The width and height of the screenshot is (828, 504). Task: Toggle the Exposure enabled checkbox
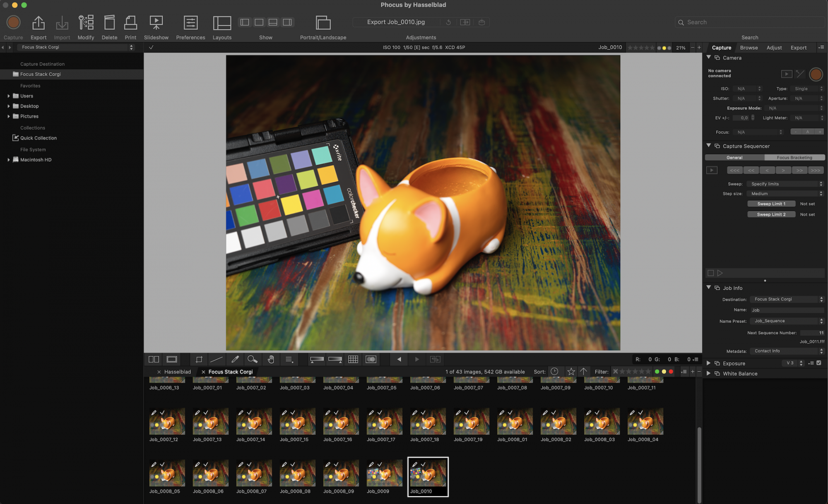click(819, 363)
